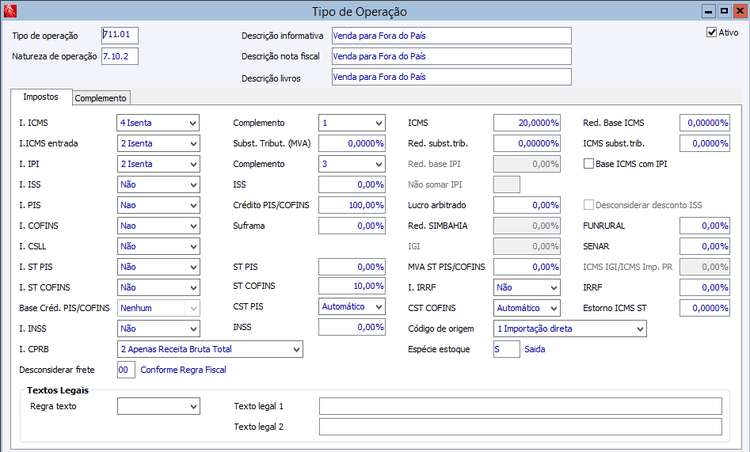Select the Descrição nota fiscal field
The width and height of the screenshot is (750, 452).
point(450,56)
